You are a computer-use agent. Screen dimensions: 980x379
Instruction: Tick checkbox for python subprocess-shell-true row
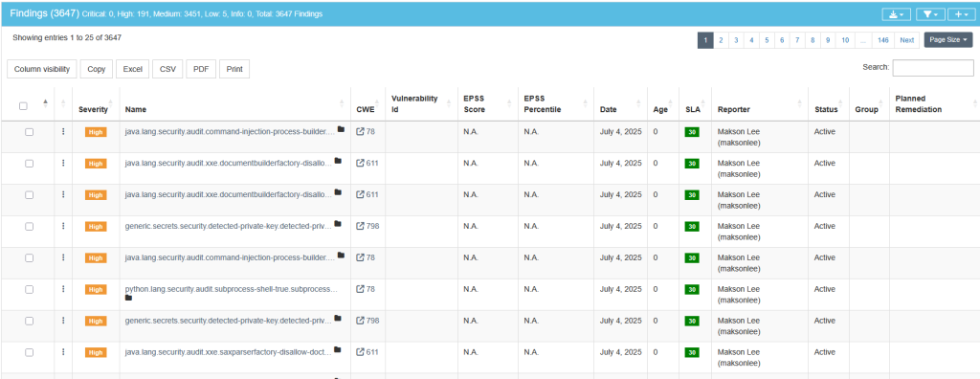coord(30,290)
